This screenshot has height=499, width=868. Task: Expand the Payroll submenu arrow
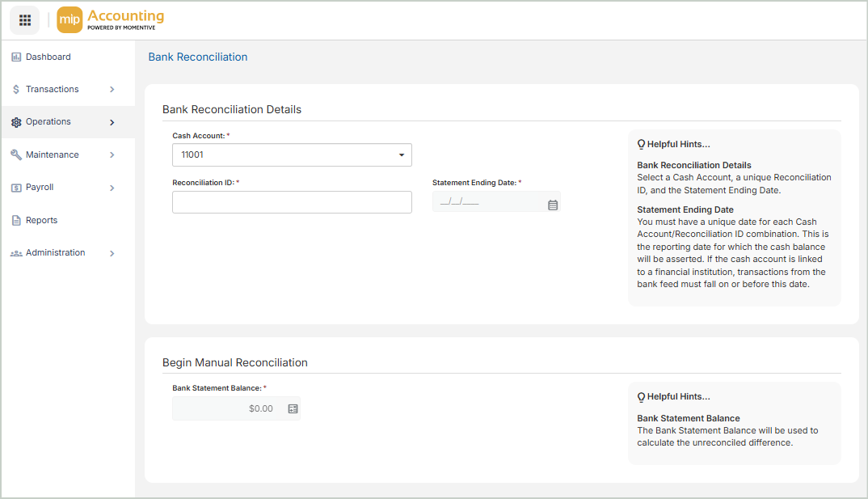click(x=112, y=188)
